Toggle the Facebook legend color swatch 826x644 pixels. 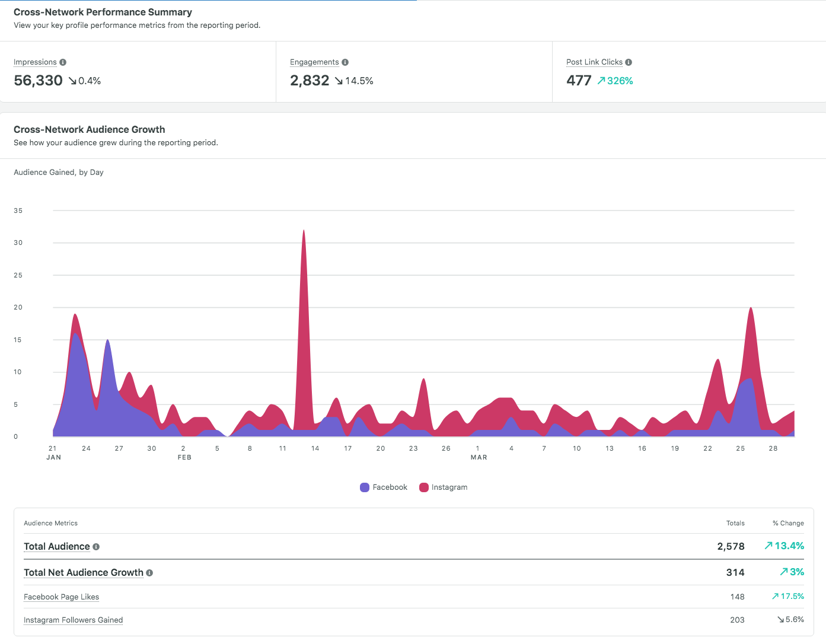(365, 487)
